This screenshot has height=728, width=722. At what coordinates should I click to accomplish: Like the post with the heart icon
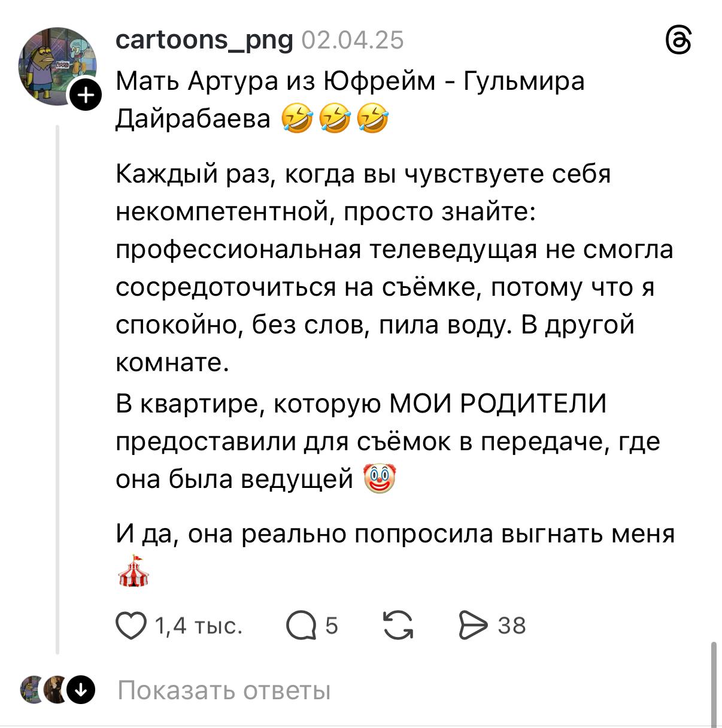pos(131,626)
